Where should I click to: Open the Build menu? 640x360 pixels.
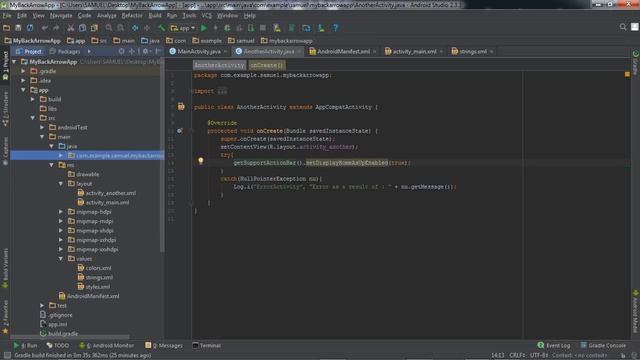pyautogui.click(x=154, y=16)
